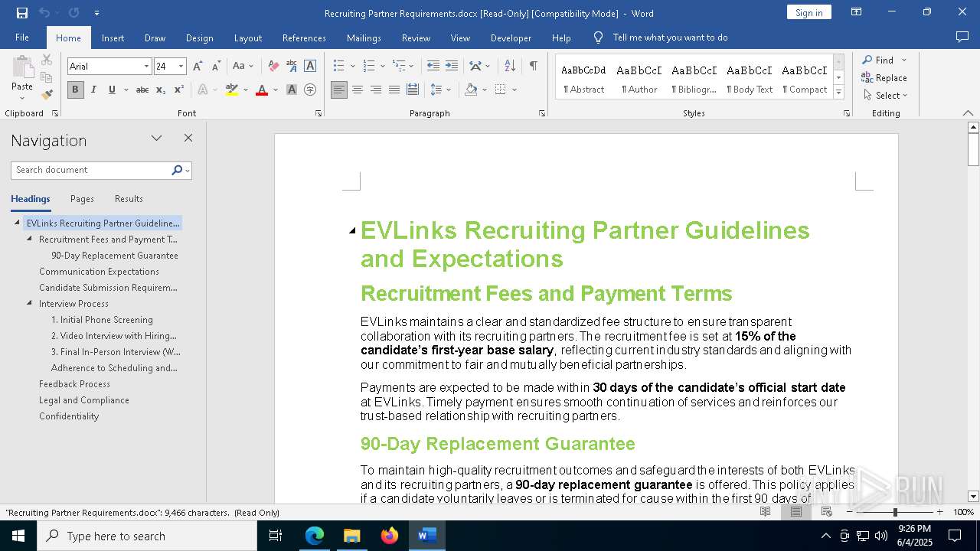Viewport: 980px width, 551px height.
Task: Apply the Body Text style
Action: 749,77
